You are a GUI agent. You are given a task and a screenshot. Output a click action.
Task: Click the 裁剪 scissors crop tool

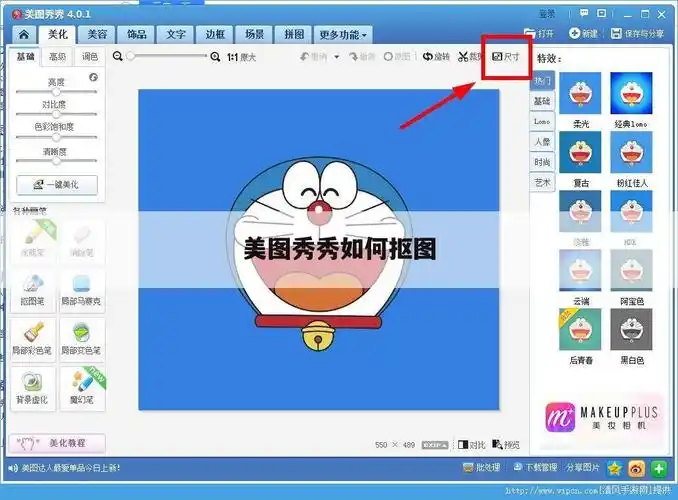click(470, 57)
